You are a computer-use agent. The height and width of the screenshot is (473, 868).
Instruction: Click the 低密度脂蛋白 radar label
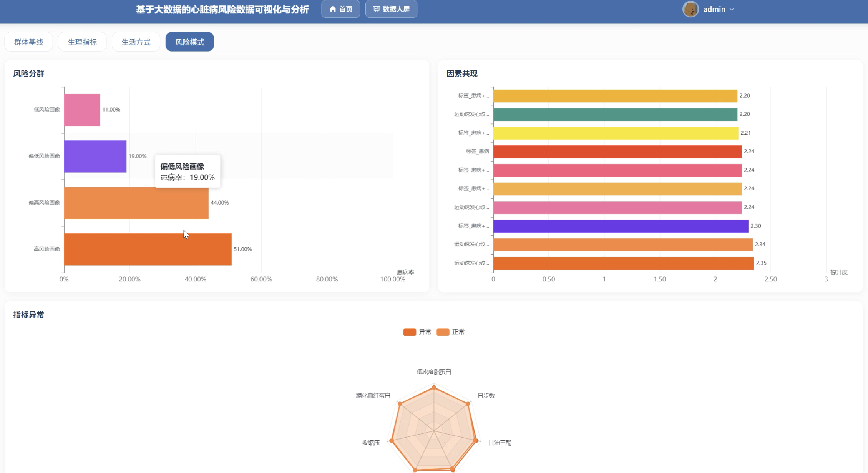coord(434,371)
